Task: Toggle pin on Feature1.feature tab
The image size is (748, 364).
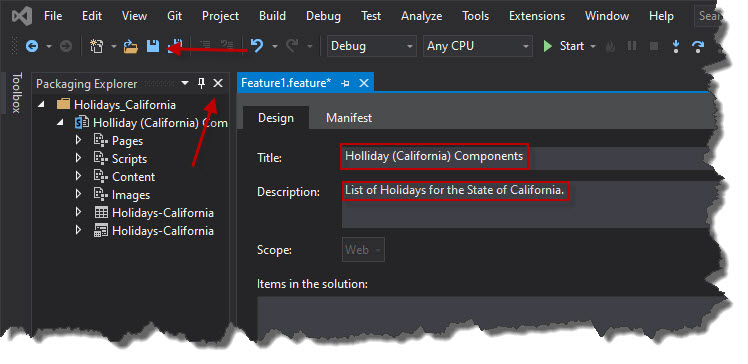Action: [x=345, y=83]
